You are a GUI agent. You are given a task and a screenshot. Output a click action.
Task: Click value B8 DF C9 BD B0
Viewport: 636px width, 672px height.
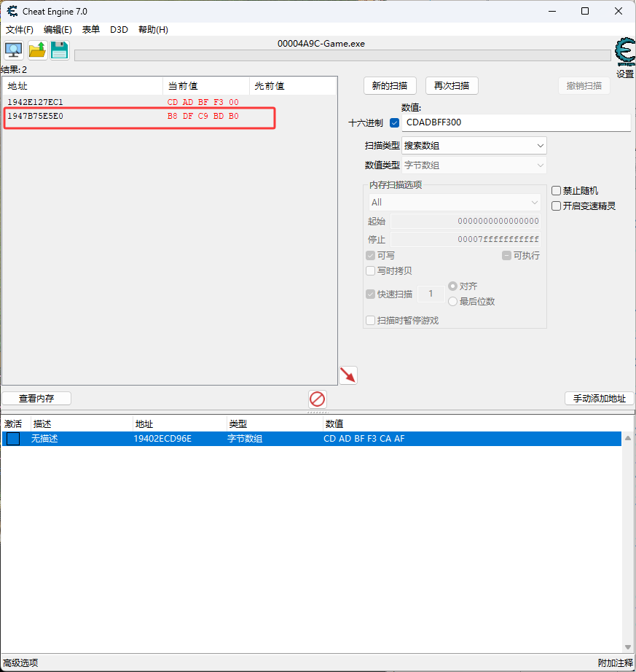[203, 116]
